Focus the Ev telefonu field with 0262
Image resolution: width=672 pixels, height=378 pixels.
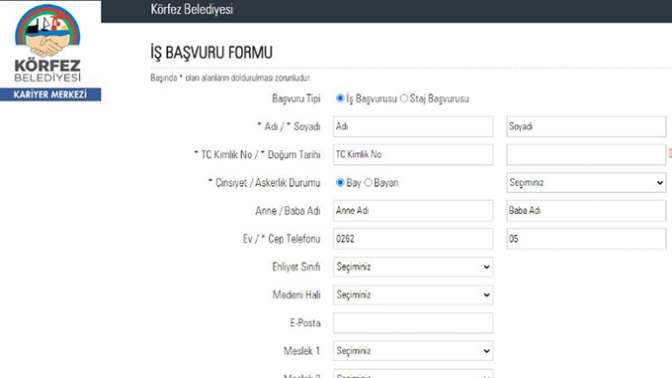413,239
